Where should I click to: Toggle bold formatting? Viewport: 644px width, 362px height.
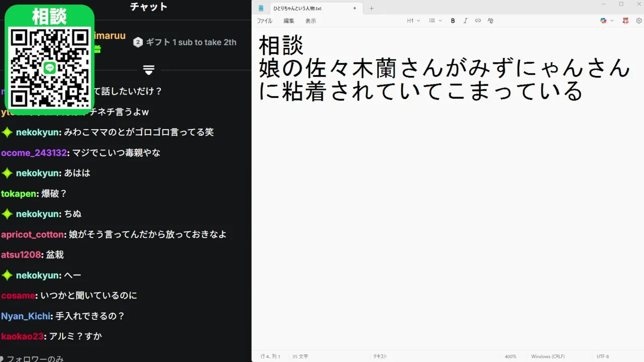(453, 21)
